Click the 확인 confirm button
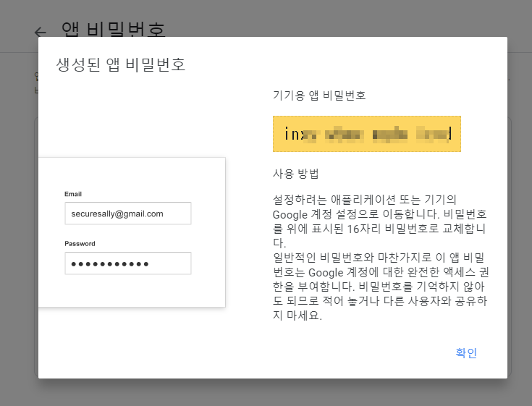Screen dimensions: 532x406 (x=466, y=352)
